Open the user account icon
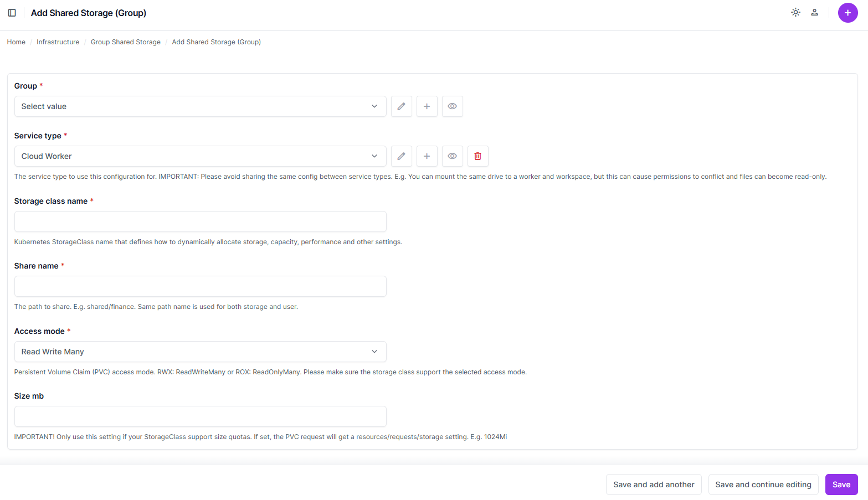868x500 pixels. [814, 12]
